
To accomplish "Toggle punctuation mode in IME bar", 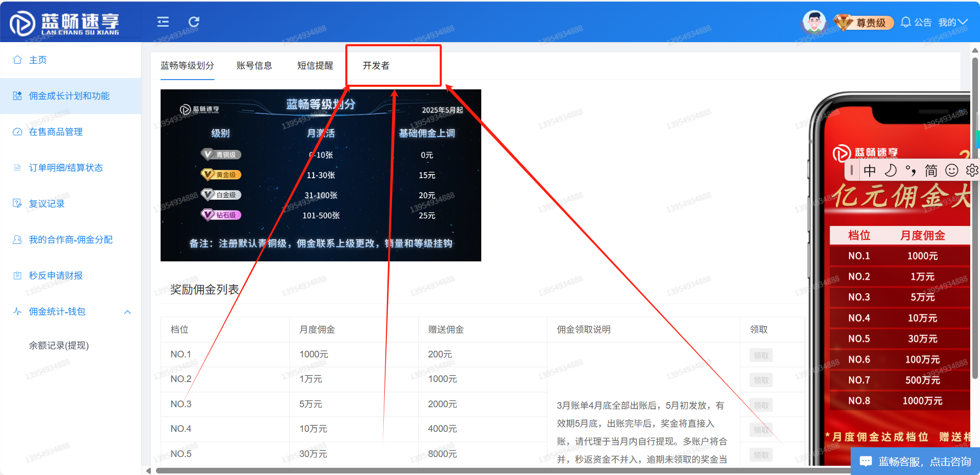I will coord(911,170).
